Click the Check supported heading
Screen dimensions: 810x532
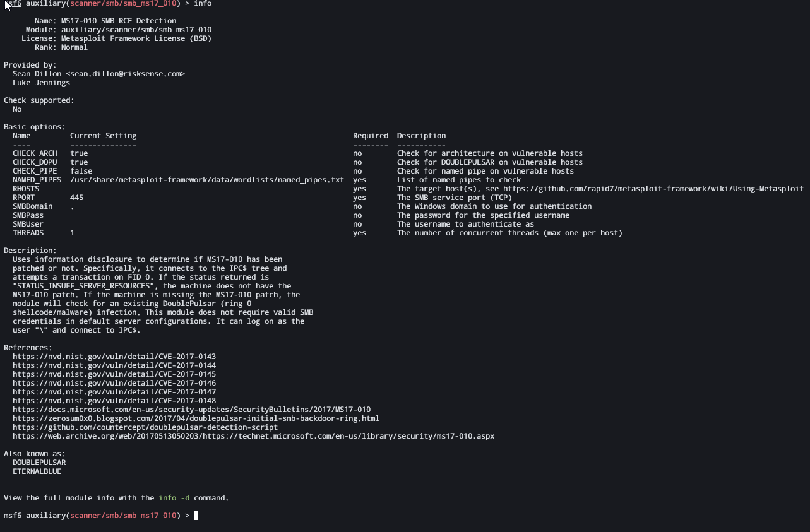tap(39, 100)
